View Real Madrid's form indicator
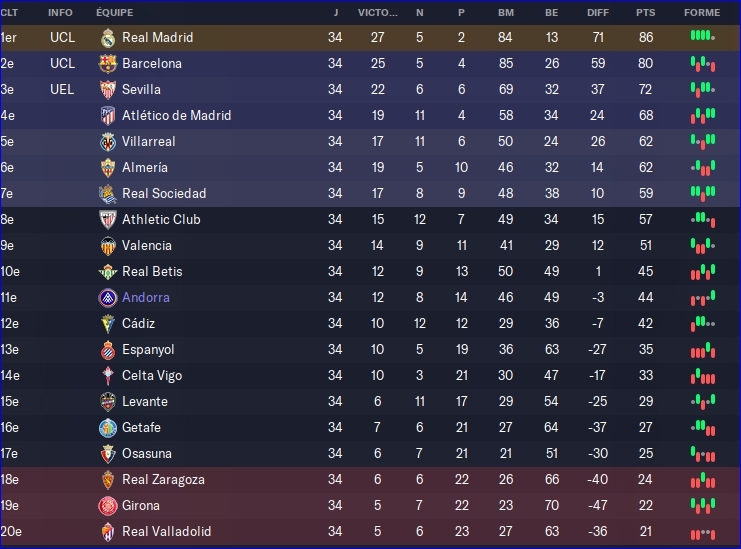This screenshot has height=549, width=741. [x=703, y=37]
